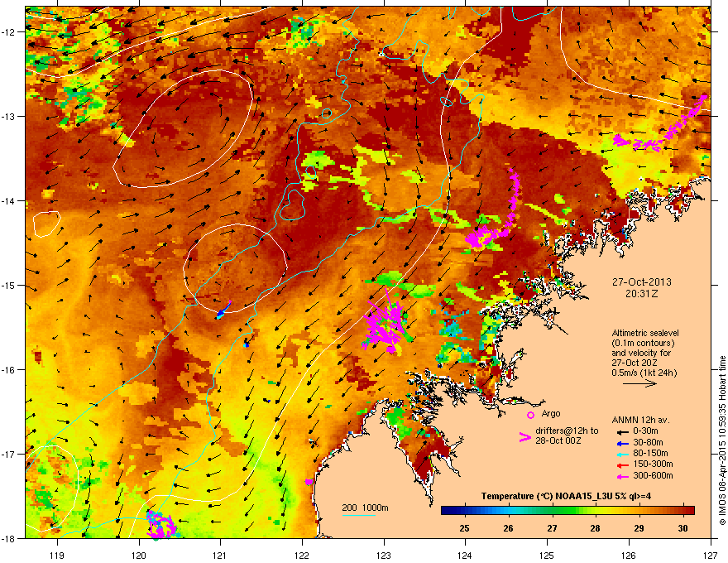The image size is (728, 563).
Task: Click the longitude axis label '126'
Action: (629, 555)
